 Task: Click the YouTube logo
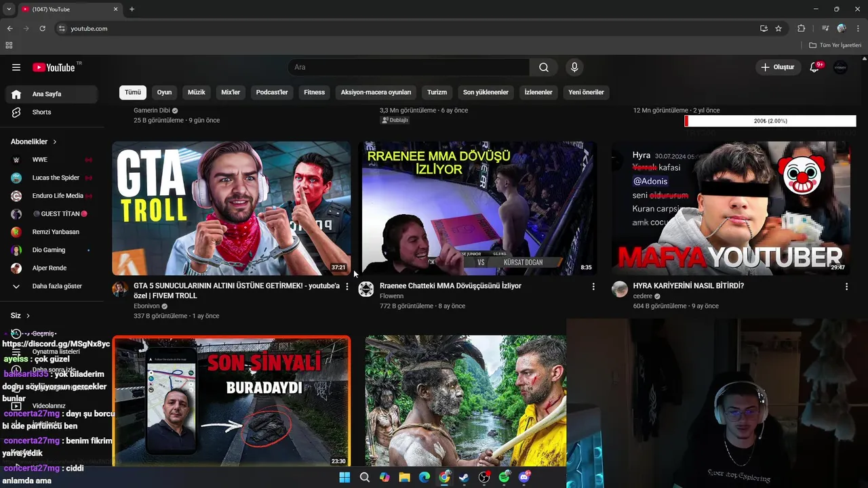tap(54, 67)
